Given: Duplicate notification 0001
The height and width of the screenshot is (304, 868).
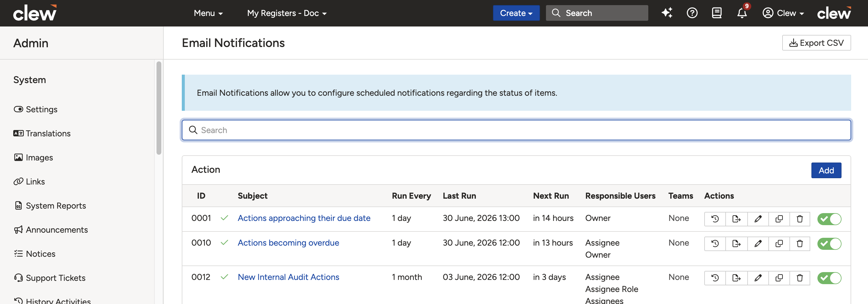Looking at the screenshot, I should 779,219.
